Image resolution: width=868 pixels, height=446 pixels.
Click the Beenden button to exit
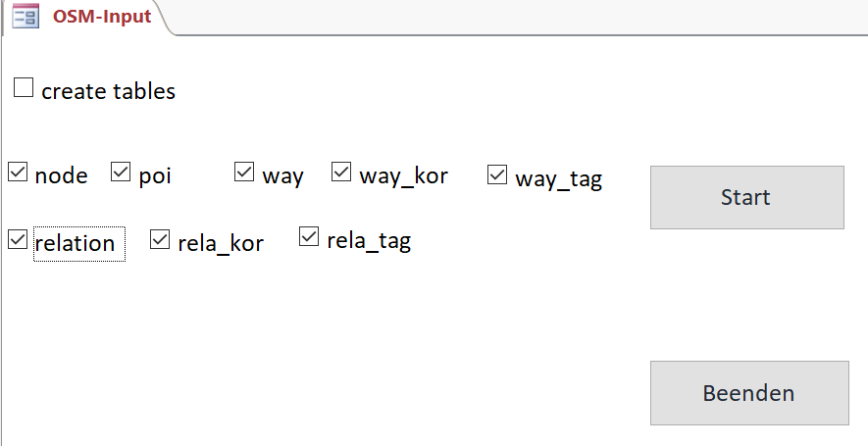(749, 393)
